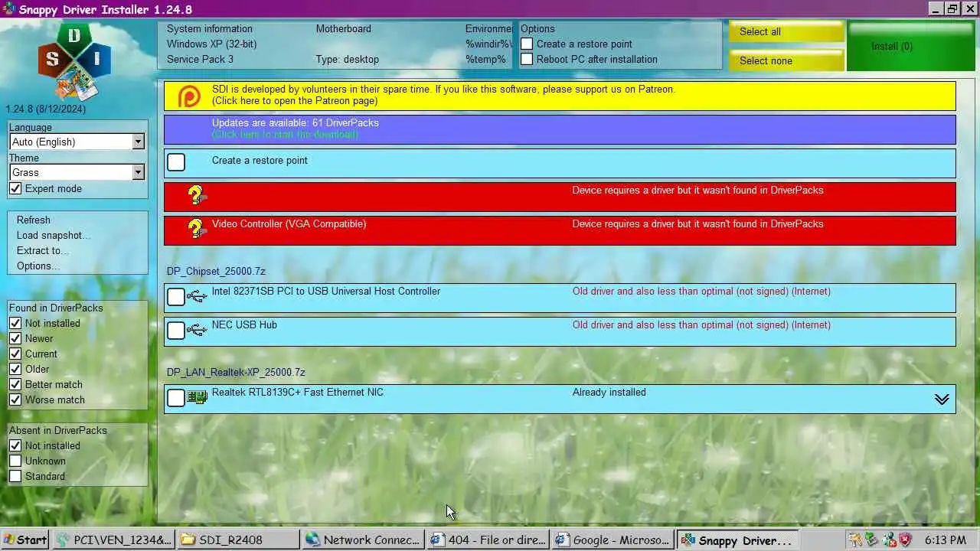The image size is (980, 551).
Task: Click Refresh in side menu
Action: click(34, 220)
